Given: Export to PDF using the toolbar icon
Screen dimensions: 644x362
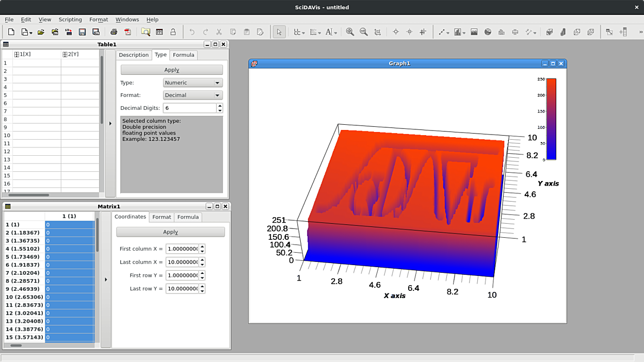Looking at the screenshot, I should [x=127, y=32].
